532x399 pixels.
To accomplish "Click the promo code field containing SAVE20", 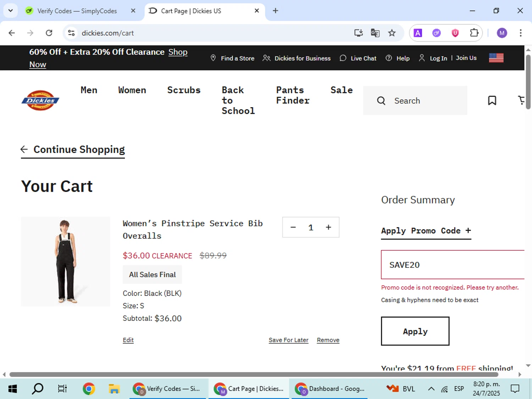I will click(453, 265).
